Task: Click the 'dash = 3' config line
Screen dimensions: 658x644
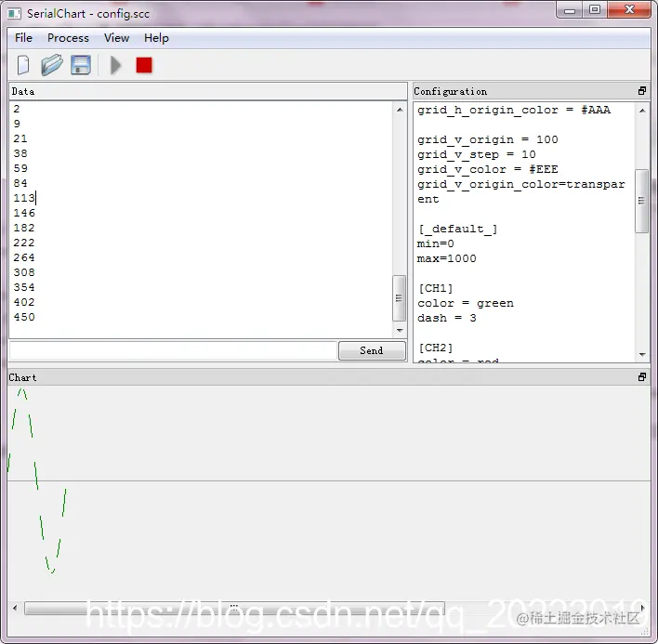Action: coord(446,318)
